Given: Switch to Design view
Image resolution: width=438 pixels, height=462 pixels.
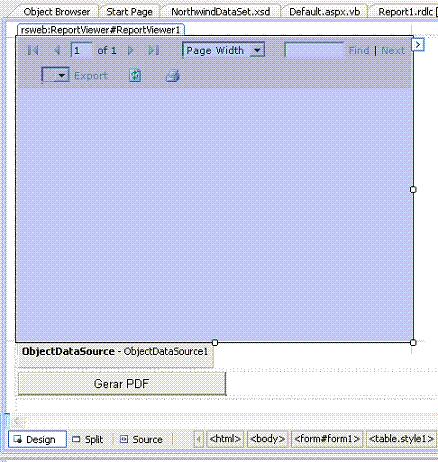Looking at the screenshot, I should [37, 439].
